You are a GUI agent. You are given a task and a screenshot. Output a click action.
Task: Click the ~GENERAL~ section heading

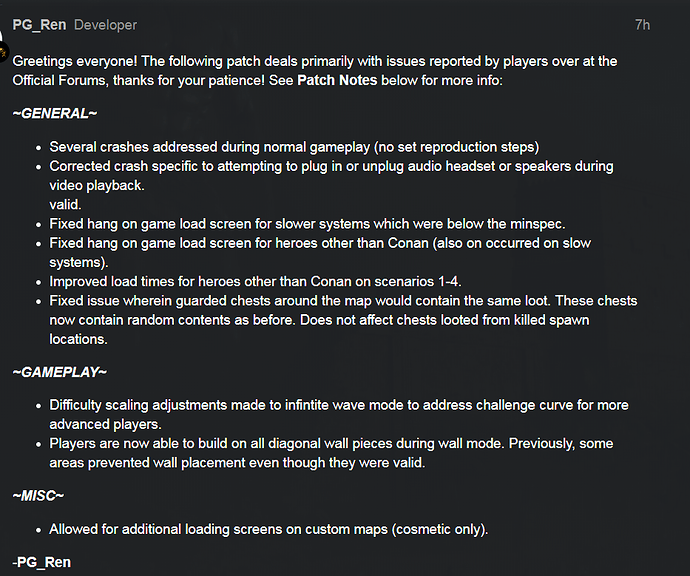[x=55, y=114]
